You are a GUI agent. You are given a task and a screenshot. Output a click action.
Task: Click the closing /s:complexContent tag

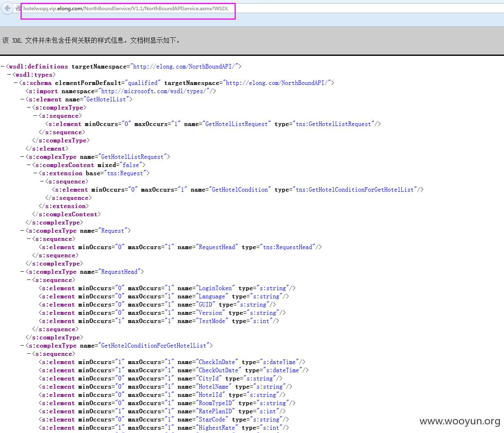(x=66, y=214)
